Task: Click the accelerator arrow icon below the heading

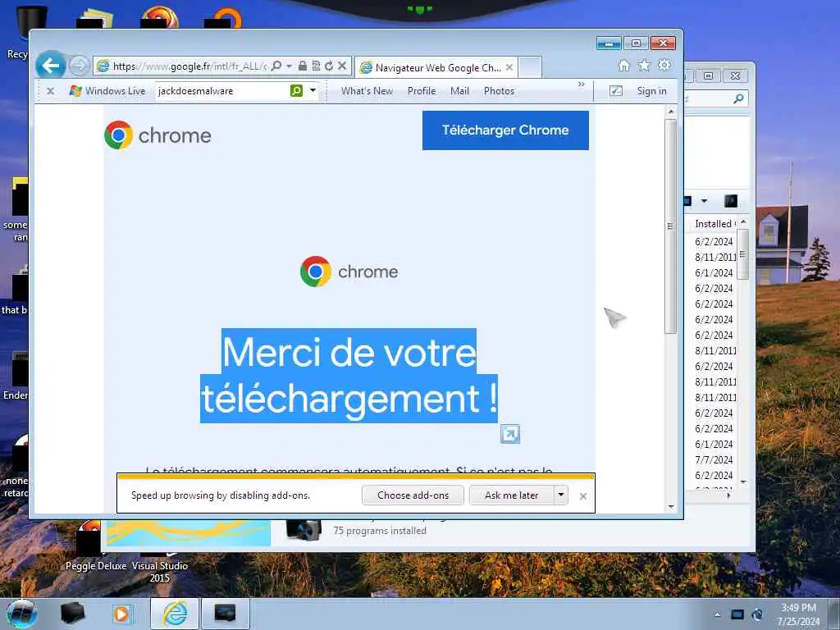Action: [510, 434]
